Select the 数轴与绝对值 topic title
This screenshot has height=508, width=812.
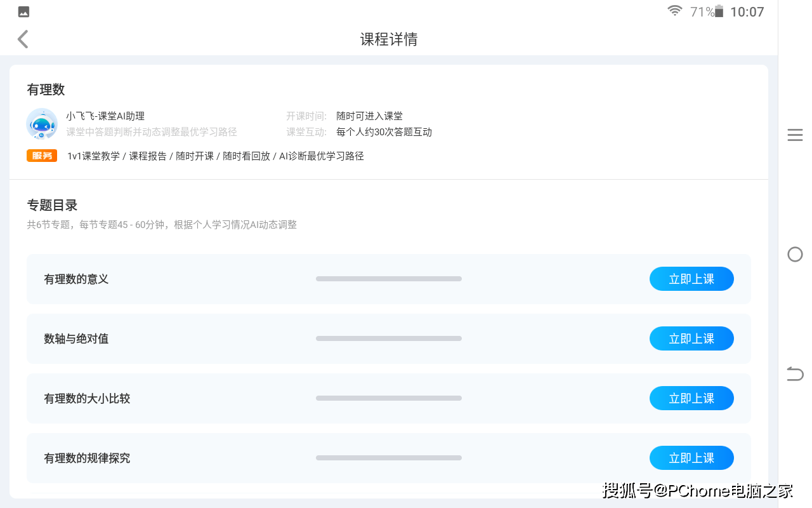(x=76, y=338)
